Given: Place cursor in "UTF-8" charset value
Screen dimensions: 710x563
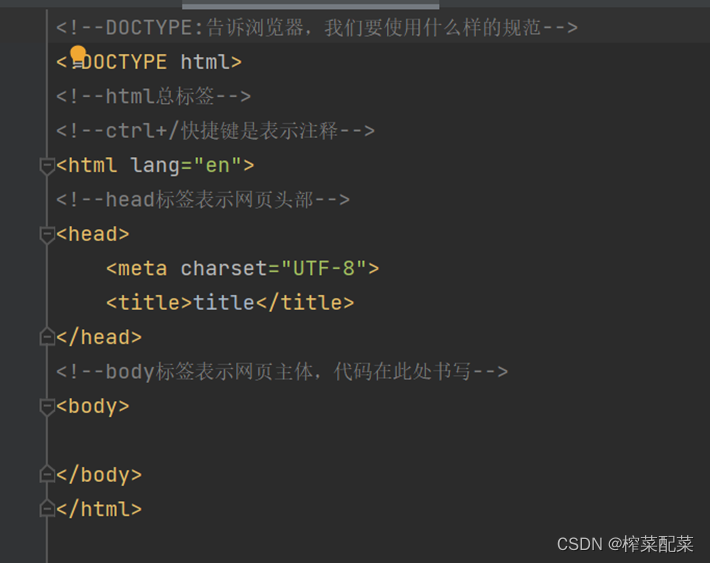Looking at the screenshot, I should 323,268.
